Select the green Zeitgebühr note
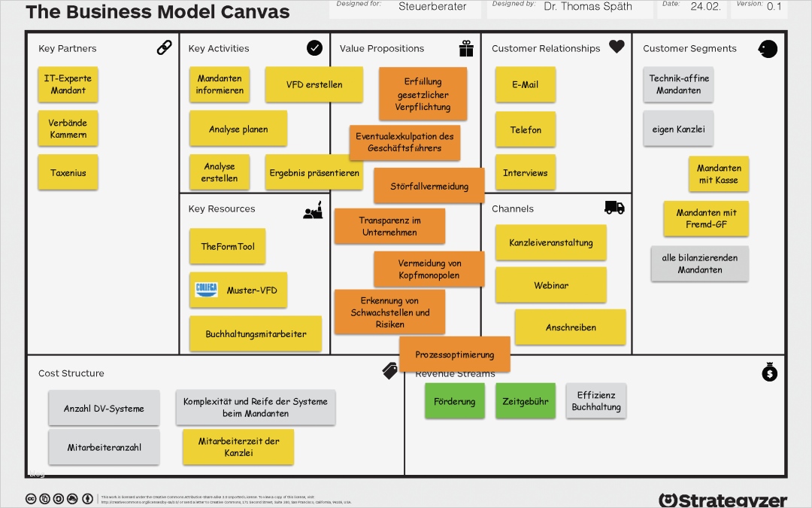This screenshot has width=812, height=508. point(526,400)
